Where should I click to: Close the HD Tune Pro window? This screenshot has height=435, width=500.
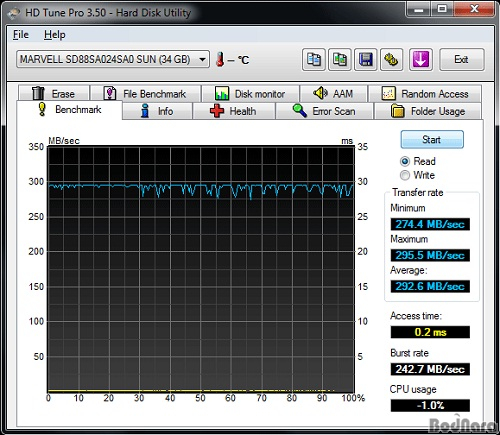pyautogui.click(x=473, y=9)
